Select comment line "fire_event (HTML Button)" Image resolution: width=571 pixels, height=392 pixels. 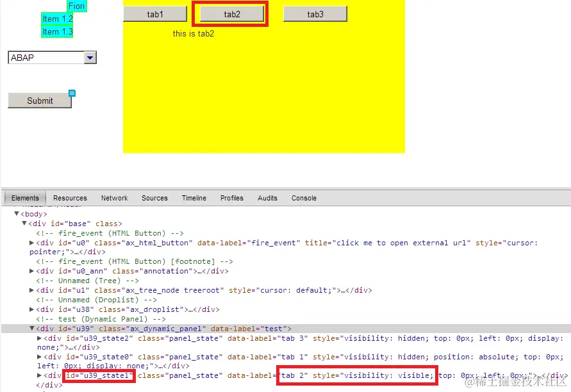click(x=110, y=233)
